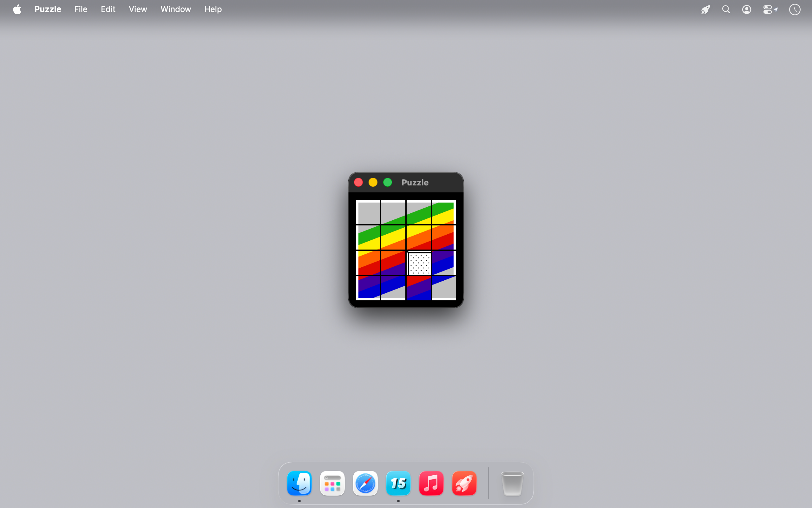The image size is (812, 508).
Task: Click the user account icon in the menu bar
Action: (x=747, y=10)
